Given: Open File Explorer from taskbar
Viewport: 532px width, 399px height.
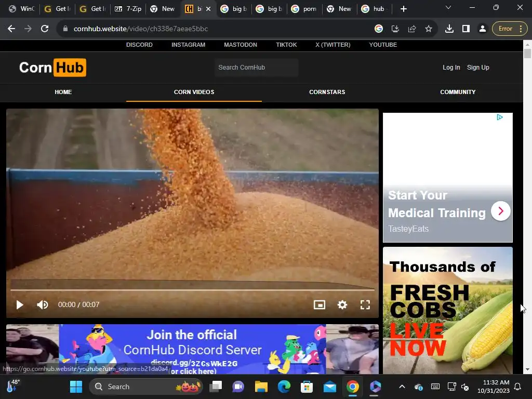Looking at the screenshot, I should tap(261, 387).
